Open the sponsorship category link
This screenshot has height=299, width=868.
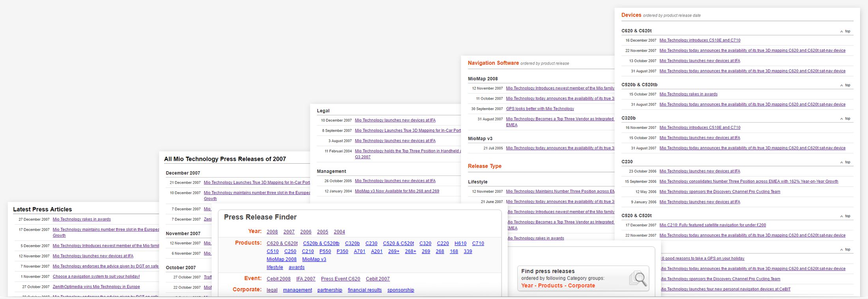click(400, 290)
